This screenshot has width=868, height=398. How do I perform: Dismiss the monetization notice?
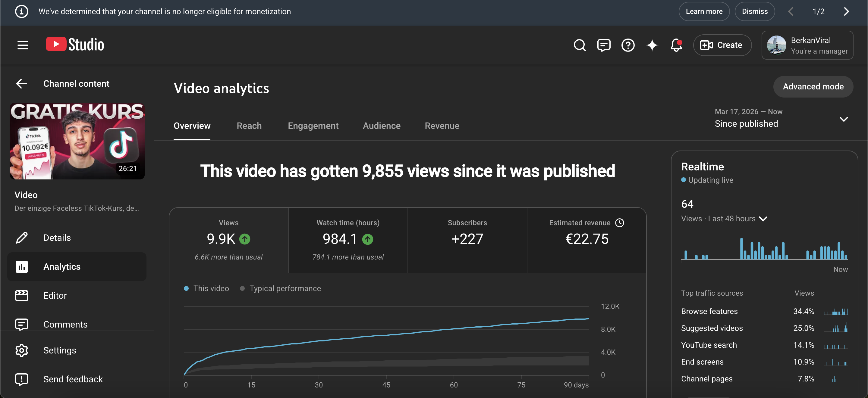click(754, 11)
